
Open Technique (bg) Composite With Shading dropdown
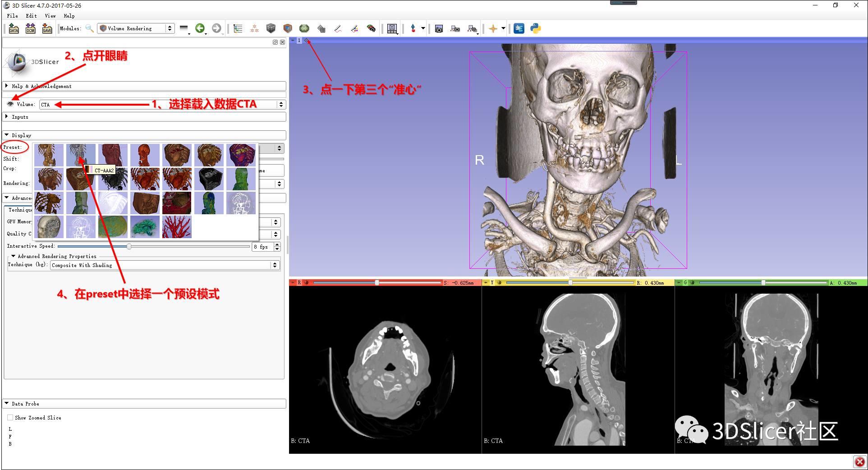coord(165,265)
